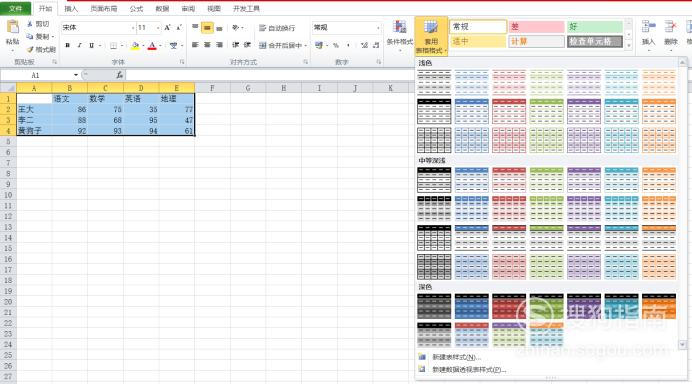Toggle Italic formatting

[x=79, y=45]
